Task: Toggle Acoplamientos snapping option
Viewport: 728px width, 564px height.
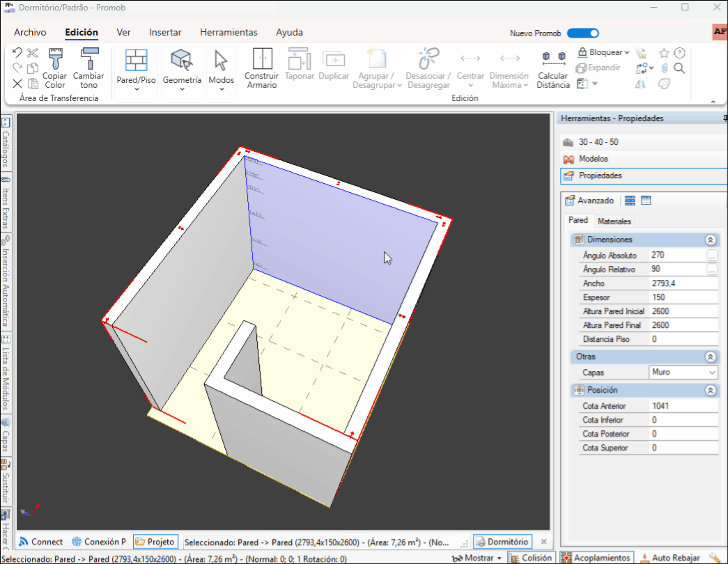Action: [x=597, y=558]
